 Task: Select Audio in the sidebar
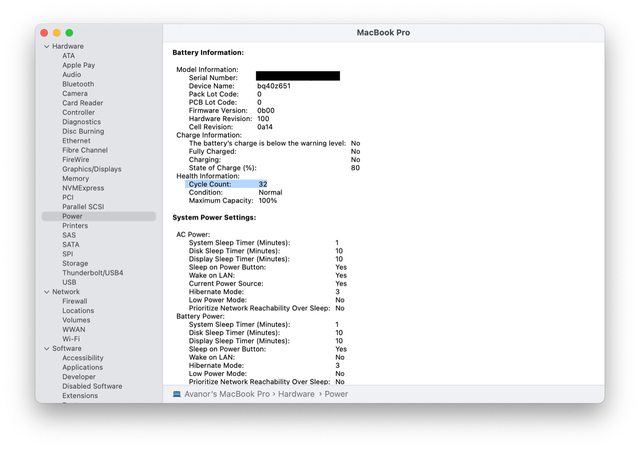71,74
